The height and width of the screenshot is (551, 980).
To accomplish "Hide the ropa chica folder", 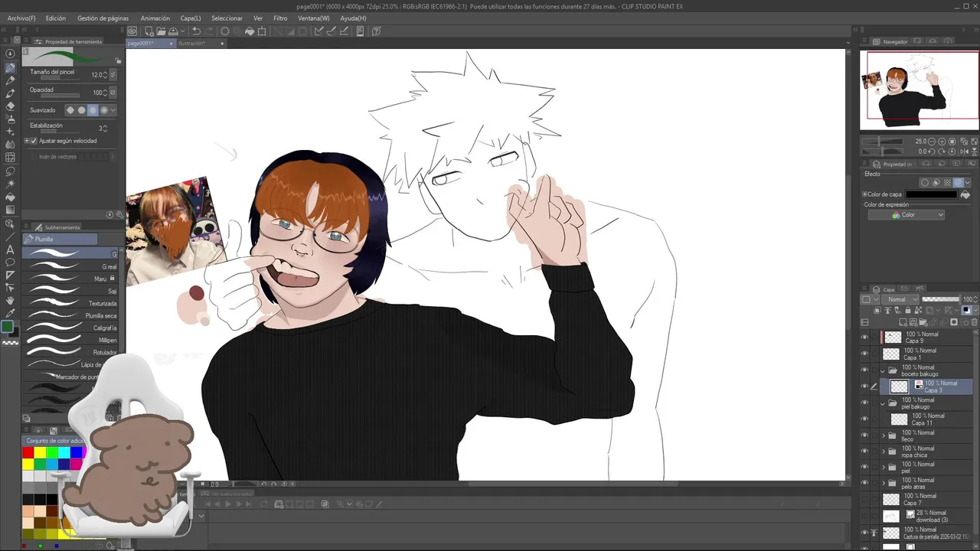I will (x=864, y=452).
